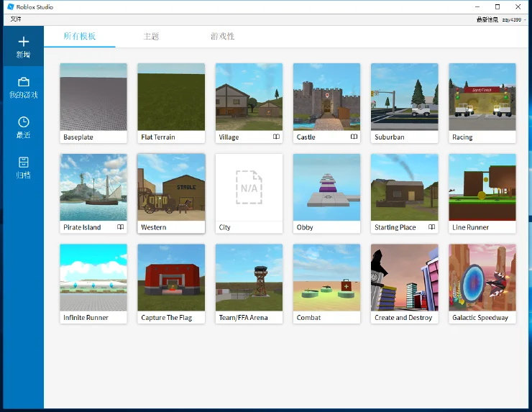532x412 pixels.
Task: Open the Infinite Runner template thumbnail
Action: coord(93,278)
